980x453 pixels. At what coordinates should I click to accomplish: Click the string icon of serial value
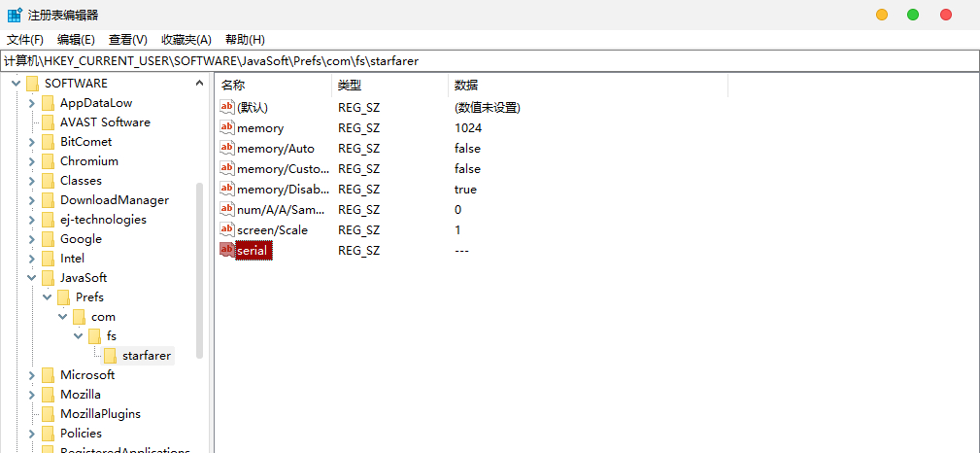coord(227,250)
